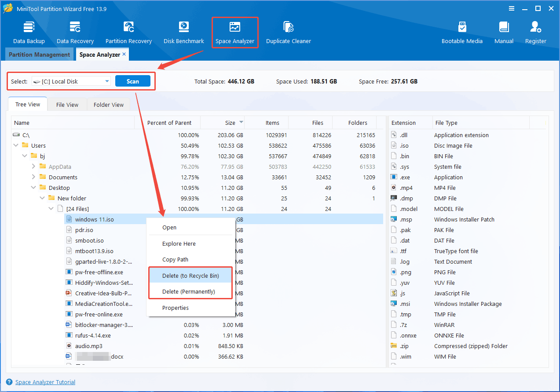Launch Data Recovery from the toolbar
Image resolution: width=560 pixels, height=392 pixels.
click(75, 33)
